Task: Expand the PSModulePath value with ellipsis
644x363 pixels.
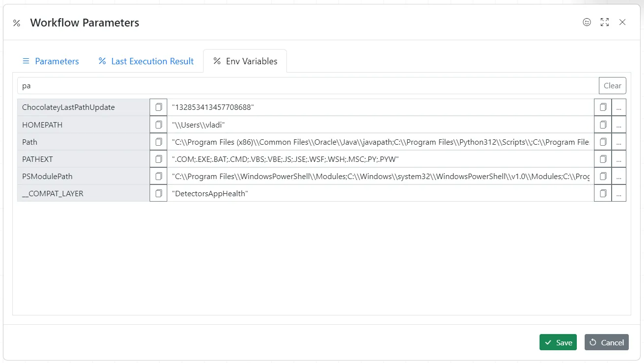Action: tap(618, 176)
